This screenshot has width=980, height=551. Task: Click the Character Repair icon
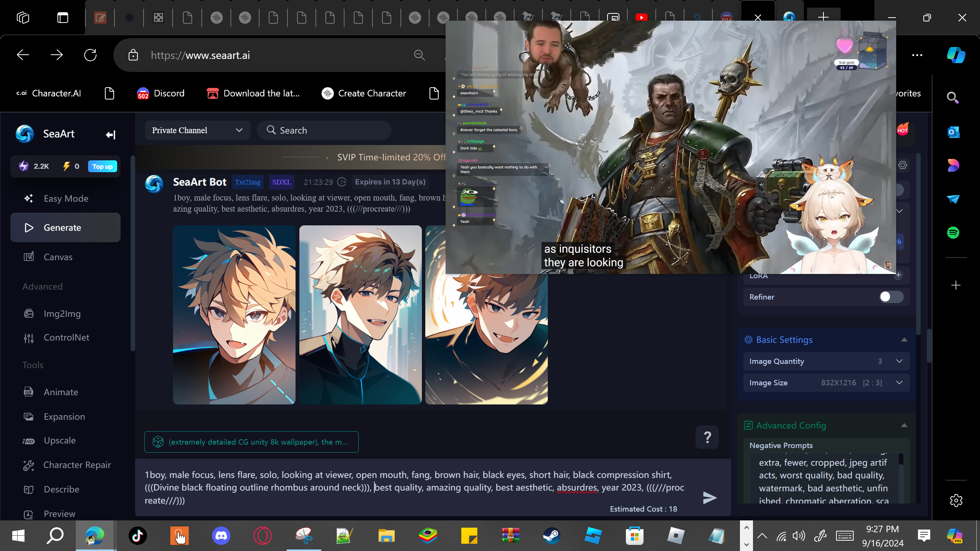[x=29, y=465]
